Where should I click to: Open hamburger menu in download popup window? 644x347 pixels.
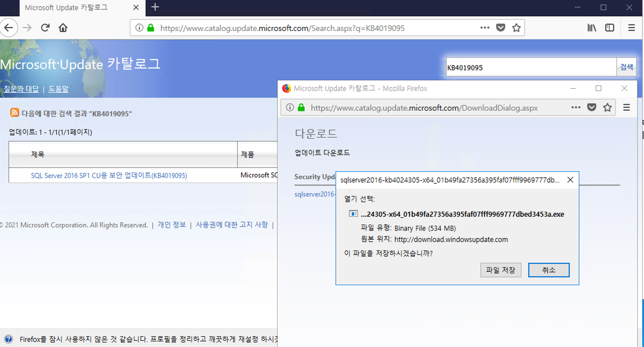(626, 107)
